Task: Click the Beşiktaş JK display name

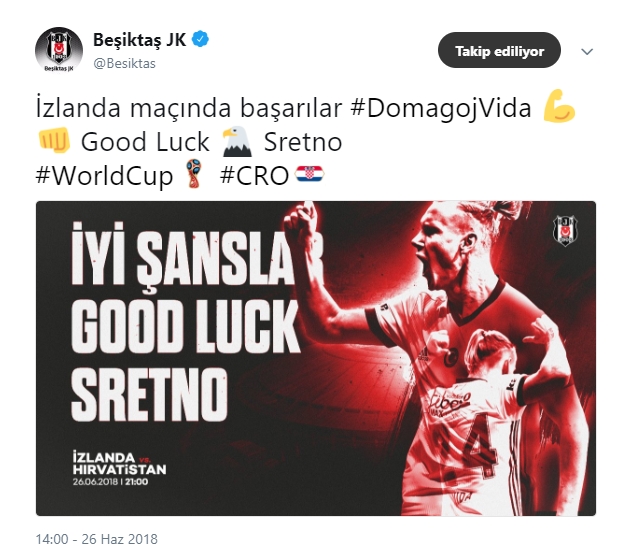Action: (139, 40)
